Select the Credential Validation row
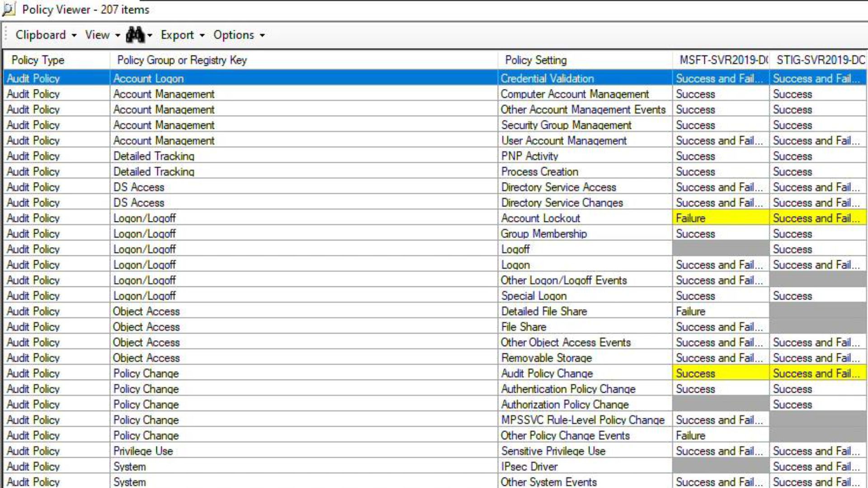The width and height of the screenshot is (868, 488). [547, 79]
